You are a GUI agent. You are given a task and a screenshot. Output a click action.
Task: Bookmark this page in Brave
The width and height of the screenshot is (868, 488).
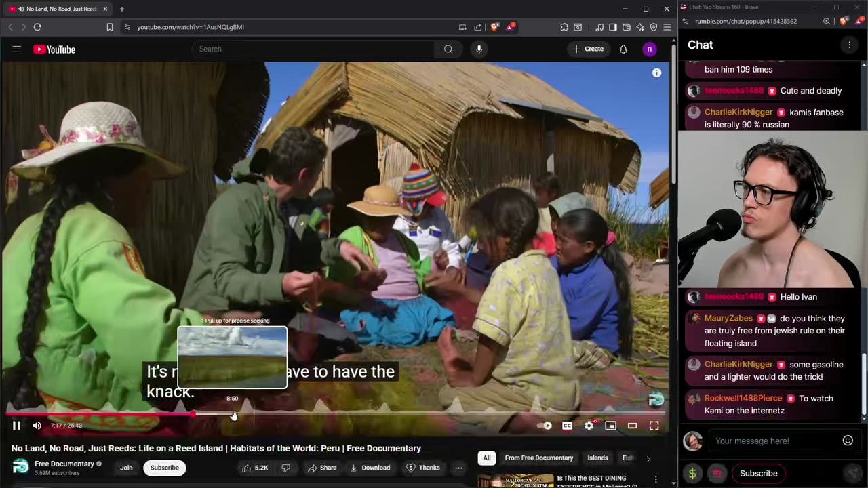click(110, 27)
